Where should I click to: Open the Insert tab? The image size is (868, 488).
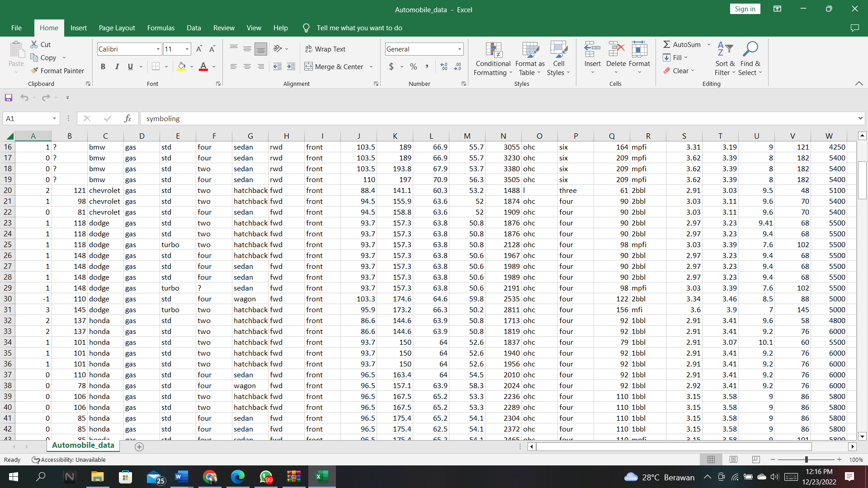(78, 28)
